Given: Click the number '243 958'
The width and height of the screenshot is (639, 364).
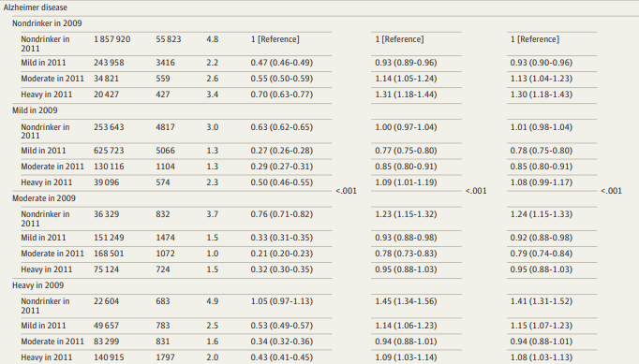Looking at the screenshot, I should coord(109,63).
